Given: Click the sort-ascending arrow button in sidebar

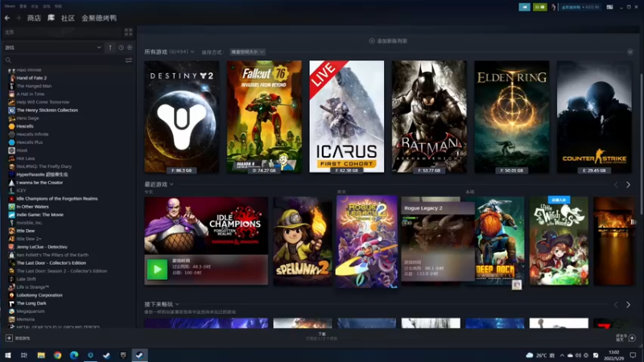Looking at the screenshot, I should tap(110, 47).
